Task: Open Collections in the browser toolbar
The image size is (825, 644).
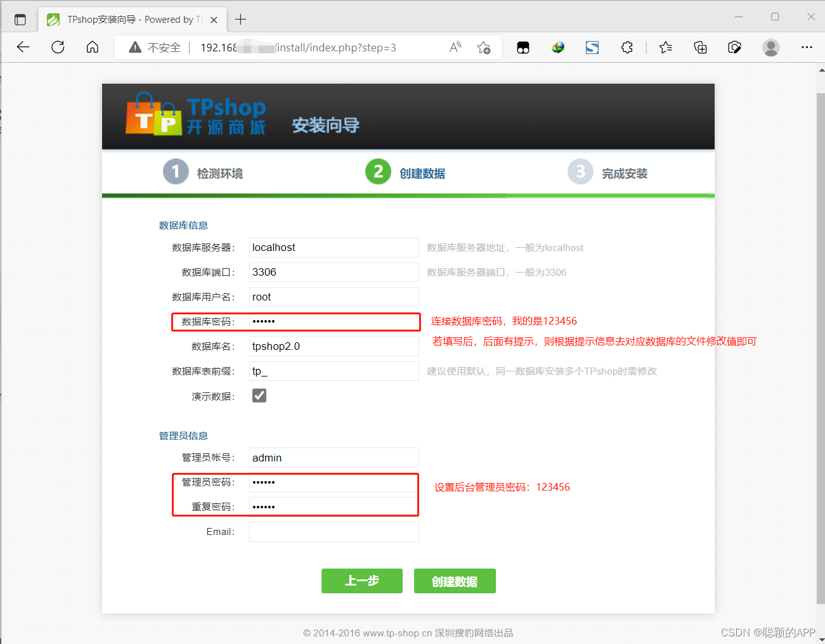Action: click(699, 47)
